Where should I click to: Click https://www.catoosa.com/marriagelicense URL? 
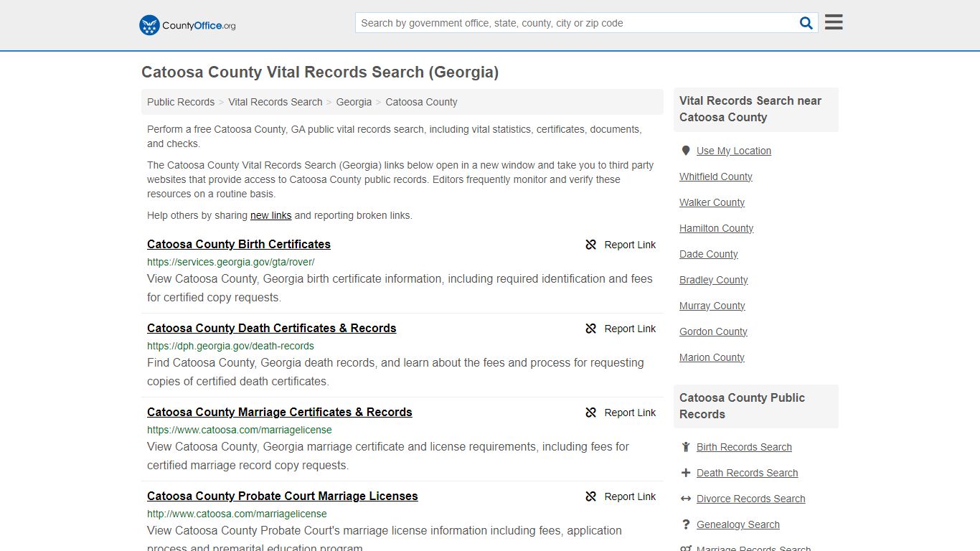[x=240, y=430]
